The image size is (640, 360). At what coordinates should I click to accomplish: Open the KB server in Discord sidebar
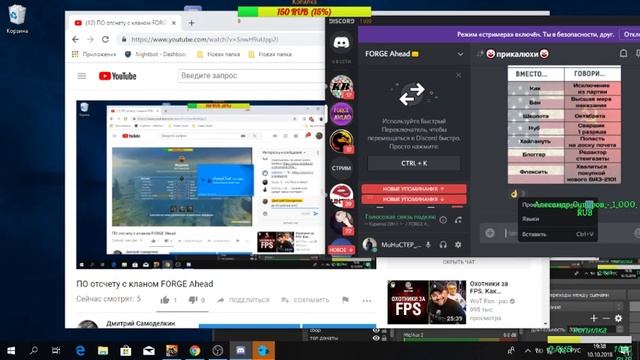341,87
